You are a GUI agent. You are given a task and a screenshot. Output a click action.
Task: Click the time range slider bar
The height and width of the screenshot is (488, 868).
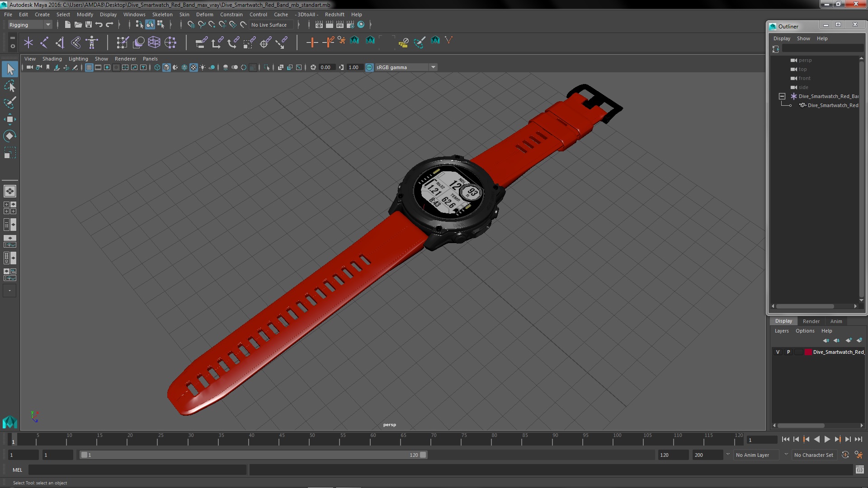click(253, 455)
